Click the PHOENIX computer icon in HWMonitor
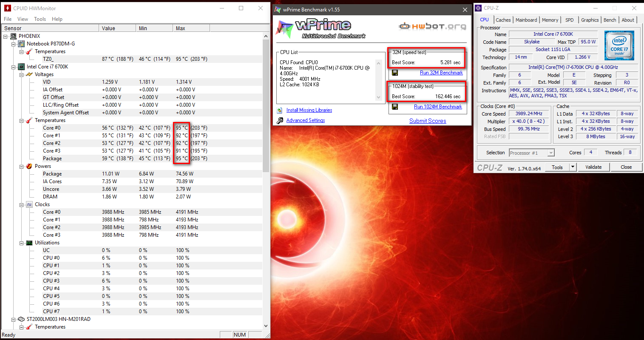Viewport: 644px width, 340px height. point(13,36)
